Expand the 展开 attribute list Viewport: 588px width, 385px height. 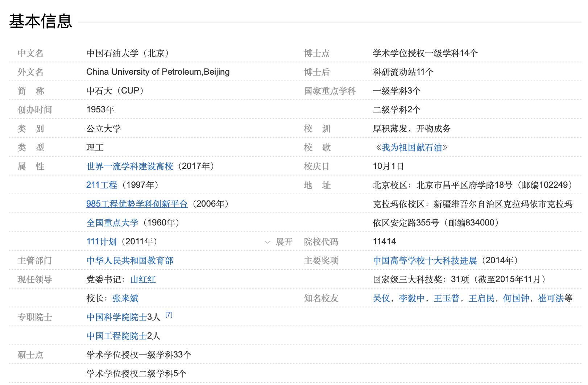tap(278, 242)
